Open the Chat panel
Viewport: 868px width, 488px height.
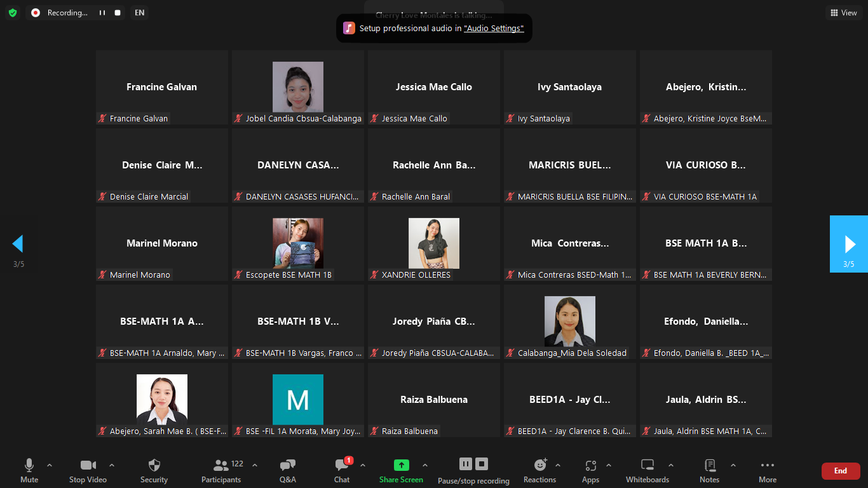342,465
